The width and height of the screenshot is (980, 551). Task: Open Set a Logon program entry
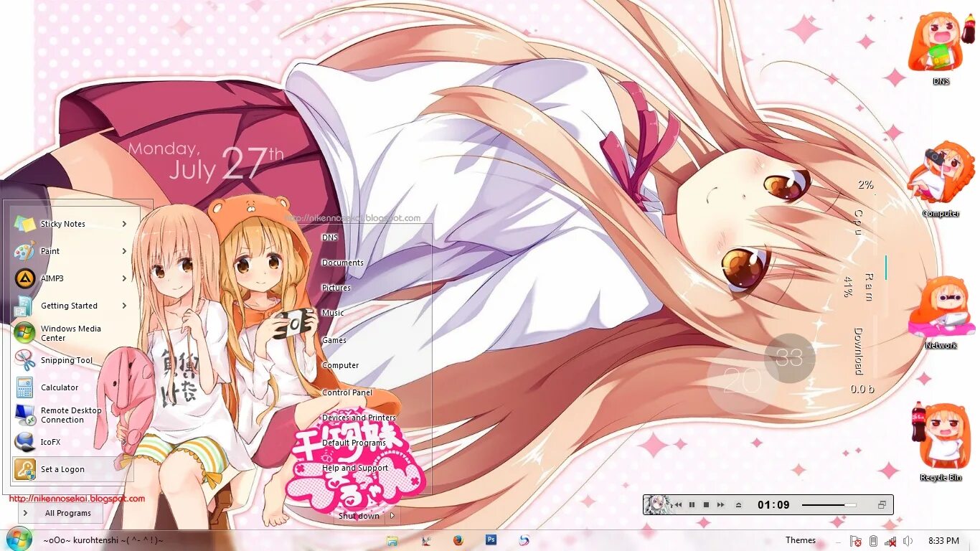[72, 469]
